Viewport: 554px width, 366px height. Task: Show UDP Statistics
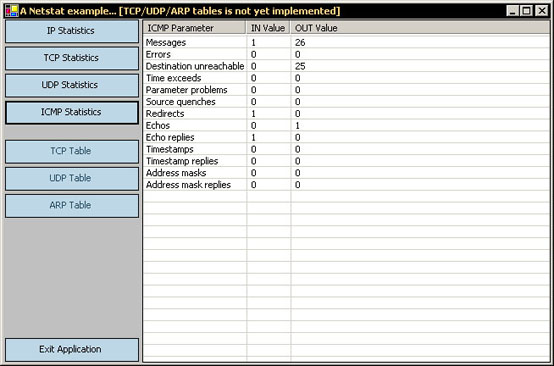(72, 85)
